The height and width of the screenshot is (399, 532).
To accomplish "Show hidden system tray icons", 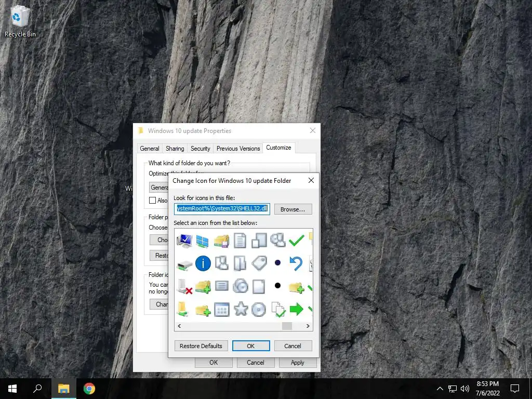I will [440, 389].
